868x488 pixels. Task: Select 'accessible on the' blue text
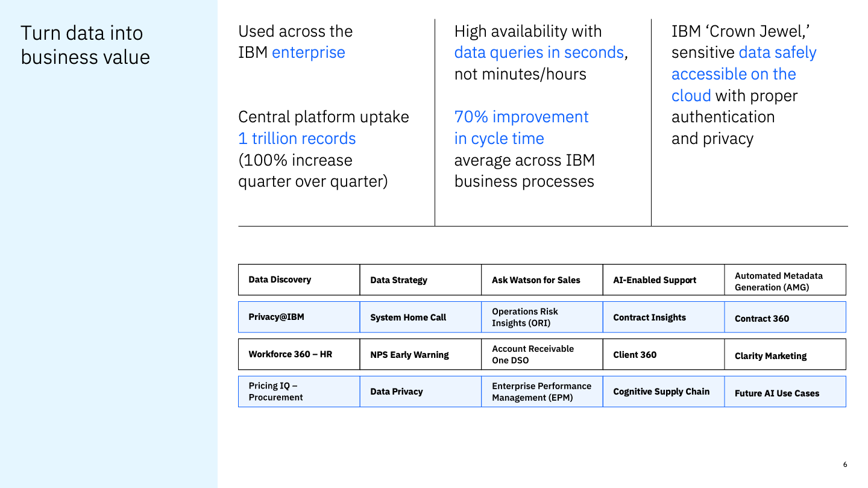(734, 74)
